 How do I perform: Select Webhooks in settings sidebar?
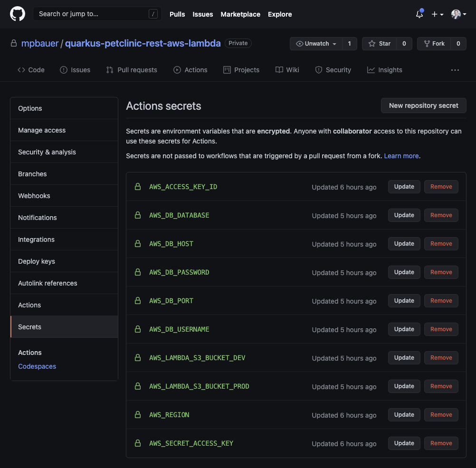click(64, 196)
